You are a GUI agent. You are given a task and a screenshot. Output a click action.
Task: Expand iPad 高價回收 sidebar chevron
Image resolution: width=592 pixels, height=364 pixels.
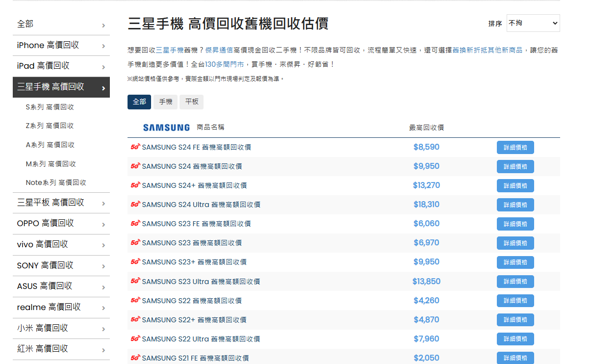(x=103, y=67)
